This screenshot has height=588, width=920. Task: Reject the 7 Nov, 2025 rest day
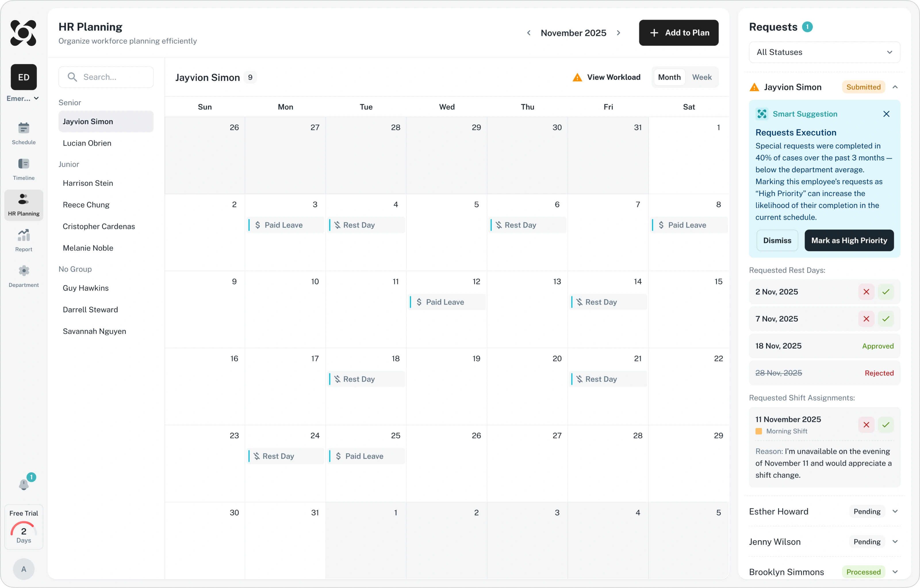click(x=866, y=319)
